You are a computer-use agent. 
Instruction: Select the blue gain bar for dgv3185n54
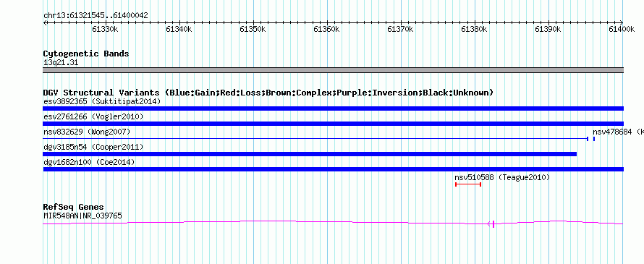coord(310,154)
